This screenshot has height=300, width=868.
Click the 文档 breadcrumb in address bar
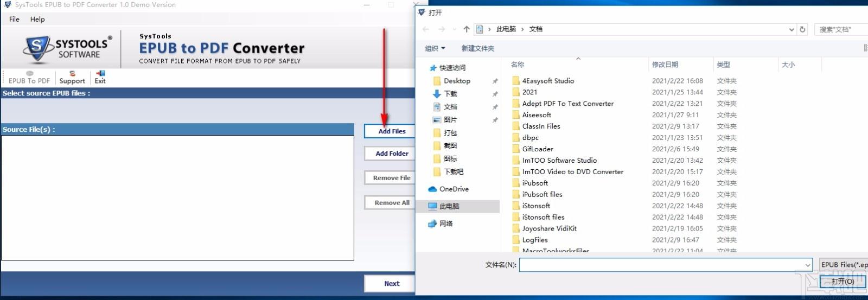coord(536,29)
